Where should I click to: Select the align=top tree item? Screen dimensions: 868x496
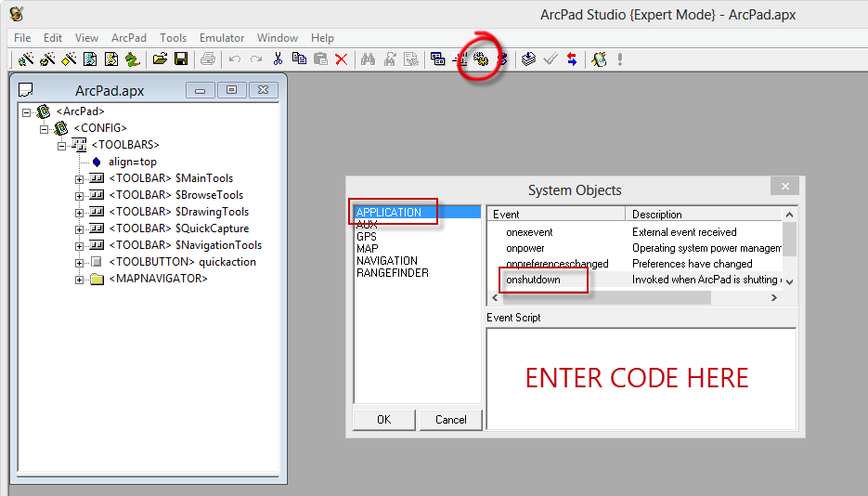point(133,162)
